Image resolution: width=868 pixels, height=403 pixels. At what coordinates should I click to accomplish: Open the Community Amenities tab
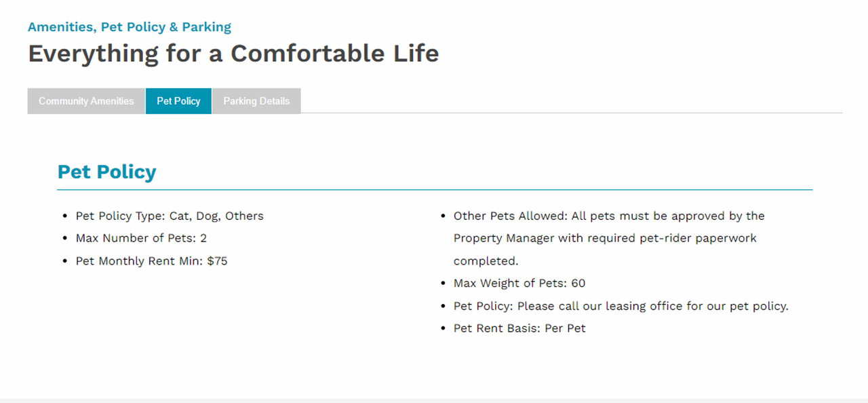[x=86, y=101]
